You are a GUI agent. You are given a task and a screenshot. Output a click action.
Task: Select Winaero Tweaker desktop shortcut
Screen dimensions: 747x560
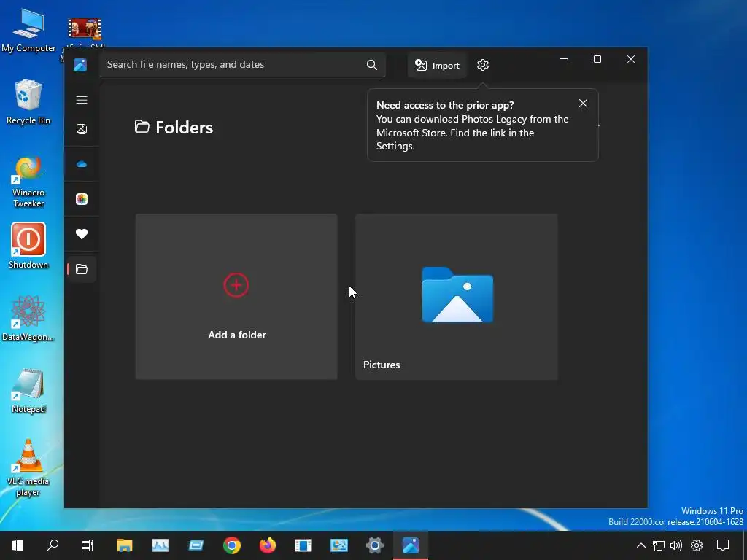pos(28,182)
